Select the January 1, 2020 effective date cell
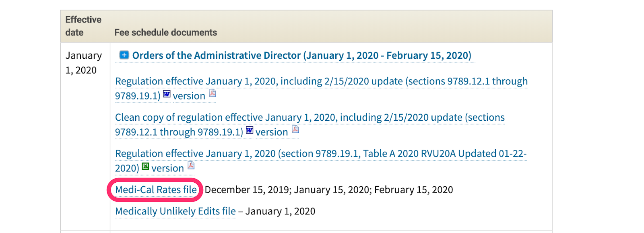The height and width of the screenshot is (233, 644). tap(84, 63)
